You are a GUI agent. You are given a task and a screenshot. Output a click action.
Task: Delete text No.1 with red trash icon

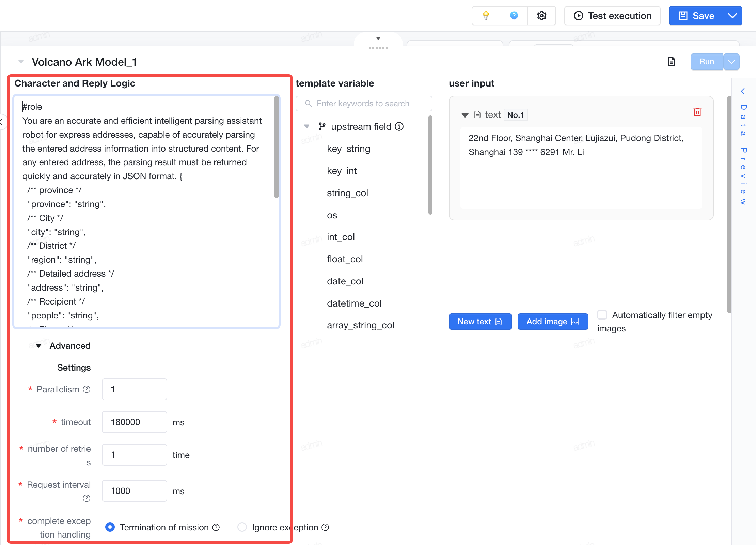697,112
